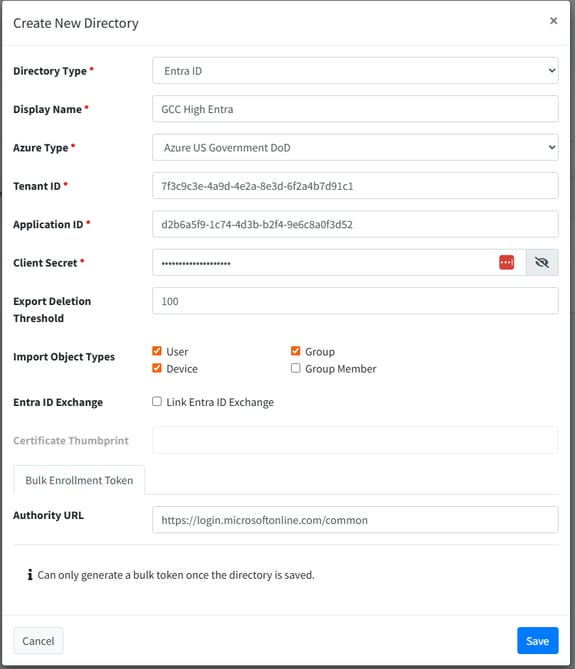The height and width of the screenshot is (669, 575).
Task: Uncheck the Group import object type
Action: coord(296,351)
